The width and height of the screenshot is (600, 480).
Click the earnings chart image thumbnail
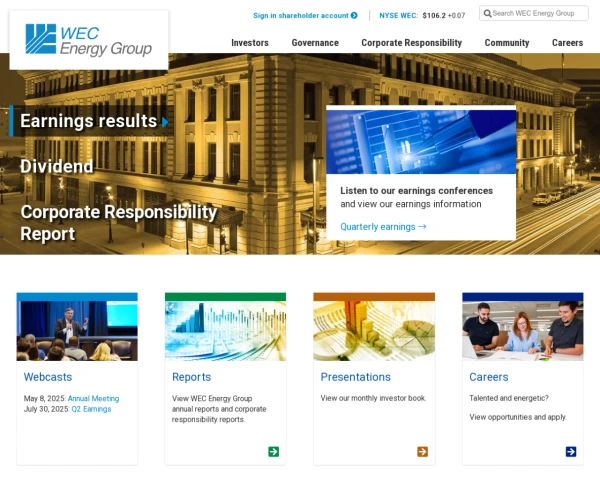click(421, 142)
